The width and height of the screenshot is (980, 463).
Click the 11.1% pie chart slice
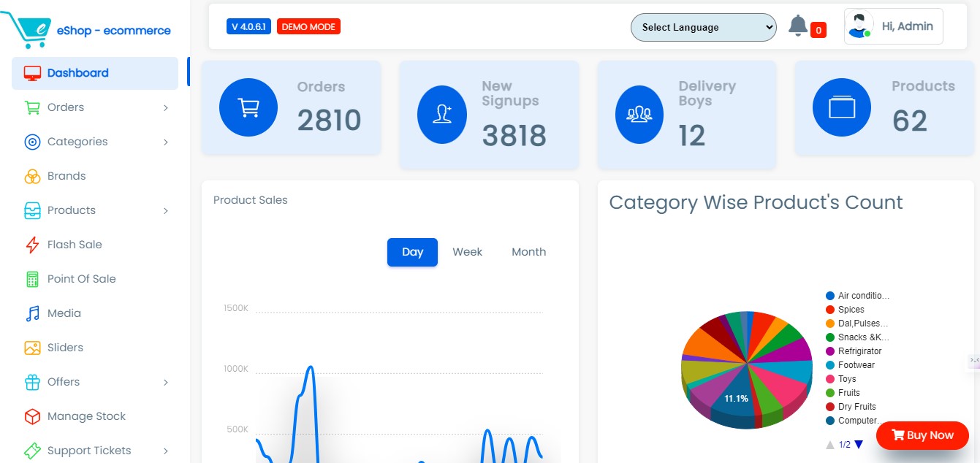(735, 399)
